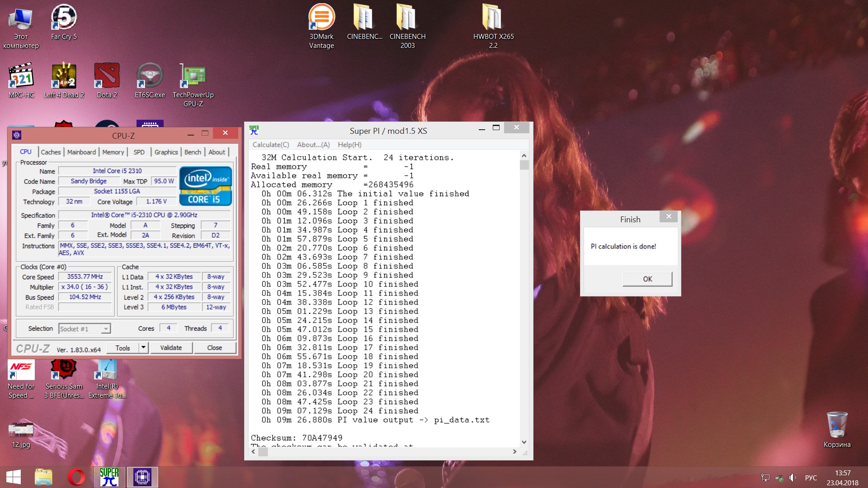Open the Windows Start menu button
Screen dimensions: 868x488
pos(14,477)
